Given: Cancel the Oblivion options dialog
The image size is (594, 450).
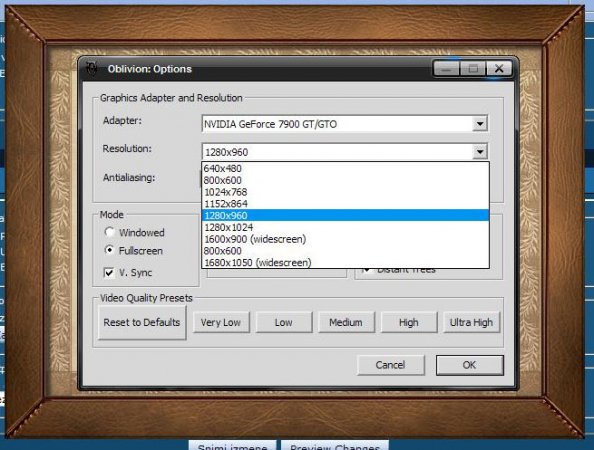Looking at the screenshot, I should tap(391, 365).
